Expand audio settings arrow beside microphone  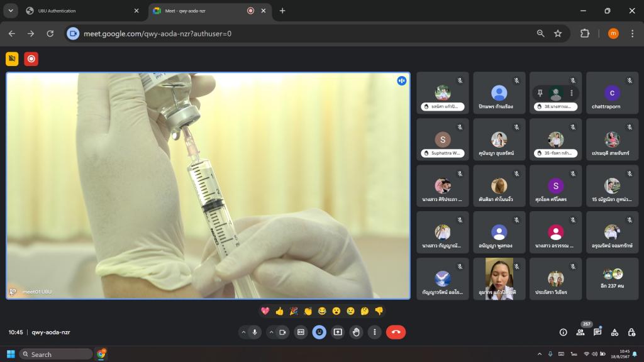click(244, 332)
